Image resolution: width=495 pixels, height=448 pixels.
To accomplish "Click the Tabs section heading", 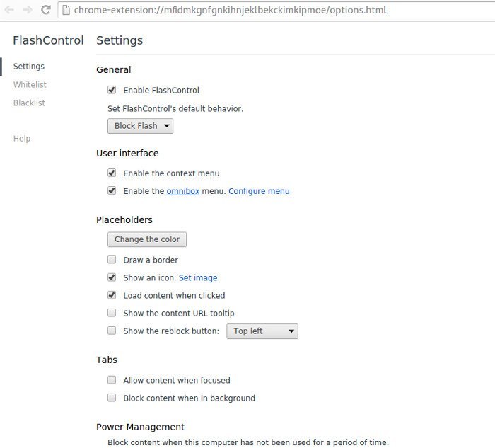I will tap(107, 360).
